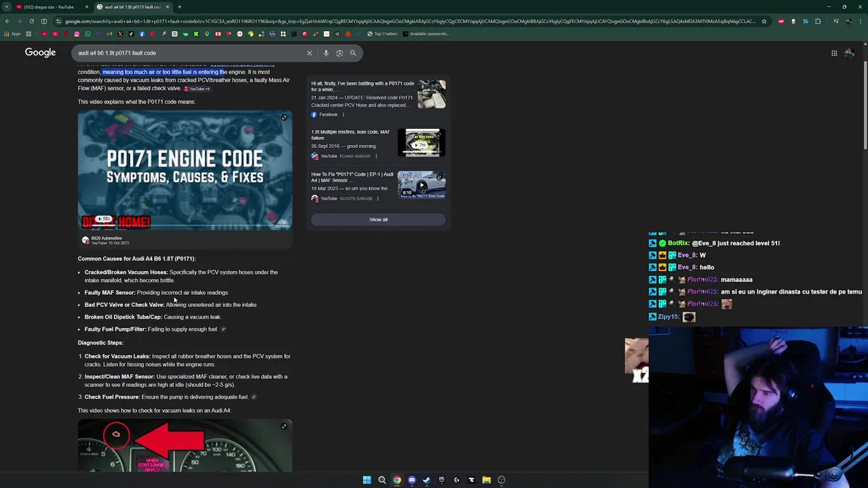Open the Gmail bookmark icon

pyautogui.click(x=109, y=34)
